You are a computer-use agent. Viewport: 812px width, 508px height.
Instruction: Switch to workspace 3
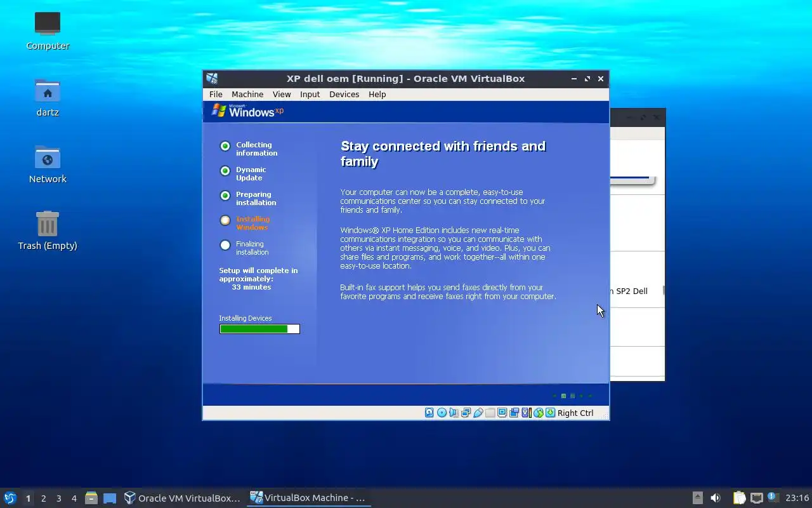[x=58, y=498]
